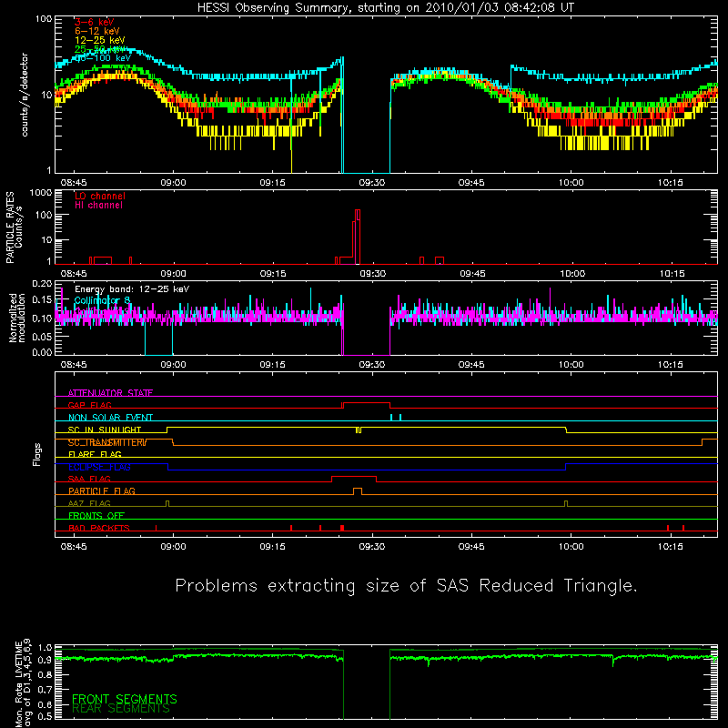Select the ECLIPSE_FLAG label

point(99,467)
